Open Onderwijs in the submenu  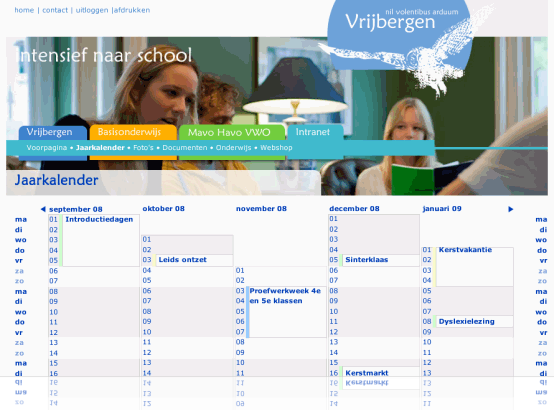click(x=233, y=147)
